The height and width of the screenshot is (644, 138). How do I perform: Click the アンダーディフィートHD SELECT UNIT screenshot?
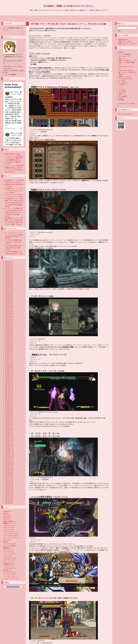(63, 317)
